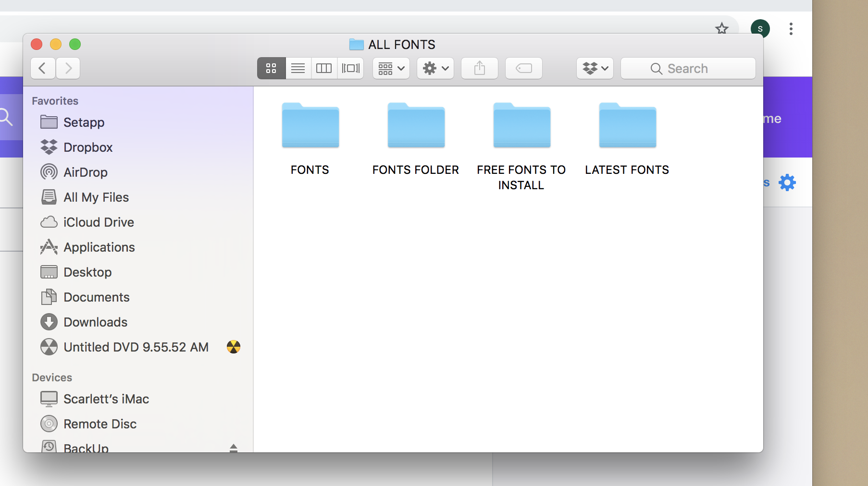
Task: Select the FREE FONTS TO INSTALL folder
Action: coord(522,125)
